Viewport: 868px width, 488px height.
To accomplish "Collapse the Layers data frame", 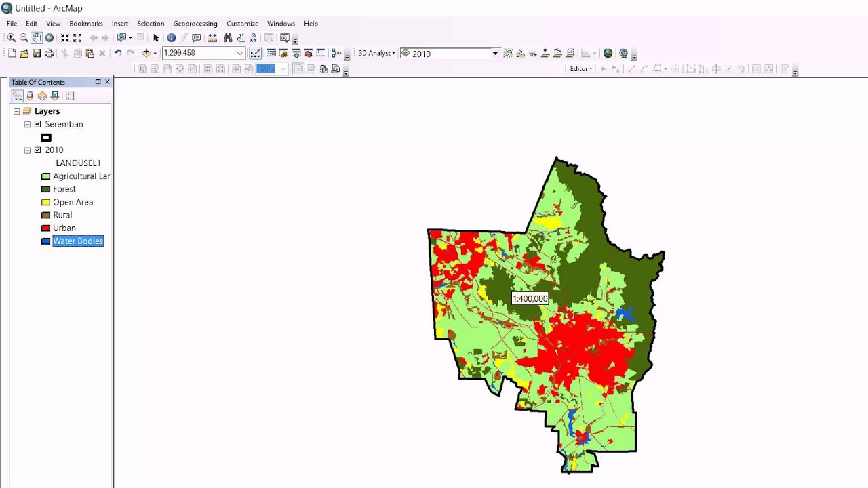I will pos(16,111).
